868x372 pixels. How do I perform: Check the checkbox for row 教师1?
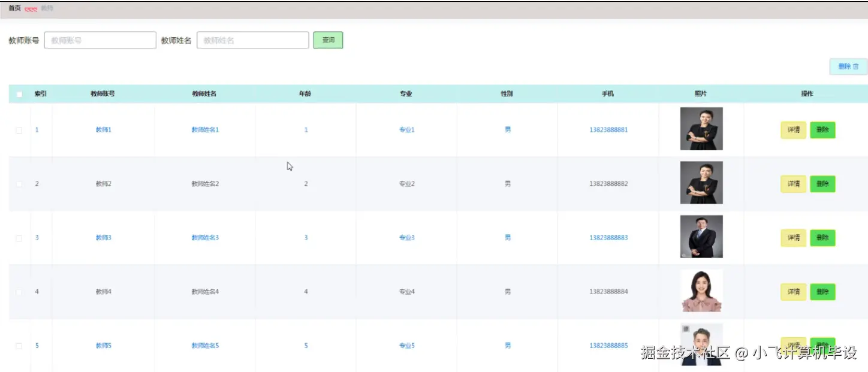point(19,130)
